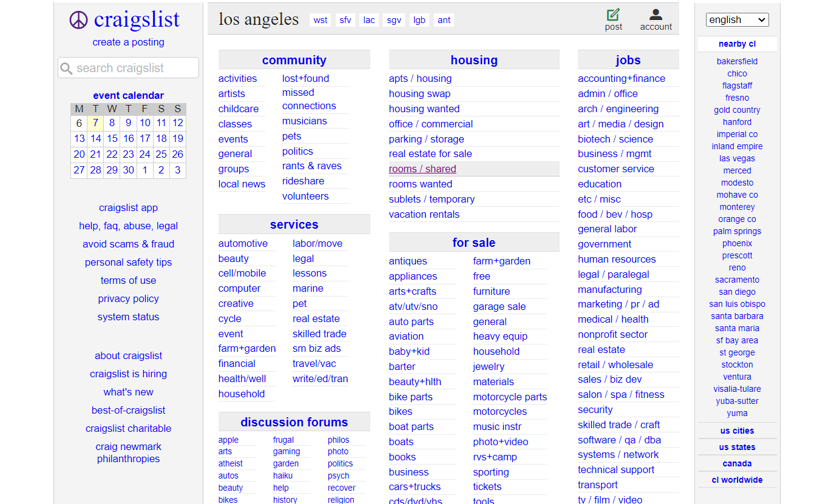The height and width of the screenshot is (504, 814).
Task: Open the philos discussion forum
Action: point(339,440)
